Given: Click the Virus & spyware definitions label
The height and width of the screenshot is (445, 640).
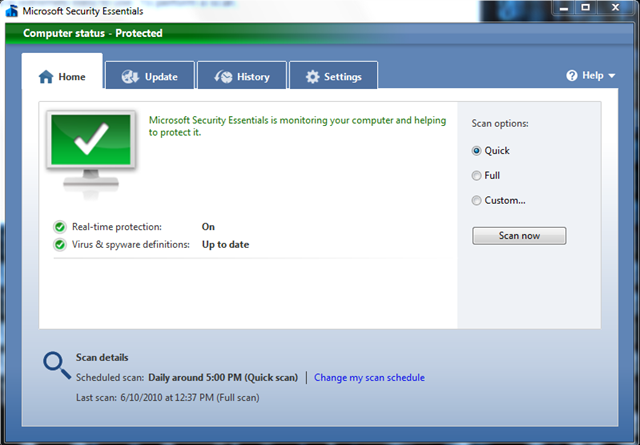Looking at the screenshot, I should 131,245.
